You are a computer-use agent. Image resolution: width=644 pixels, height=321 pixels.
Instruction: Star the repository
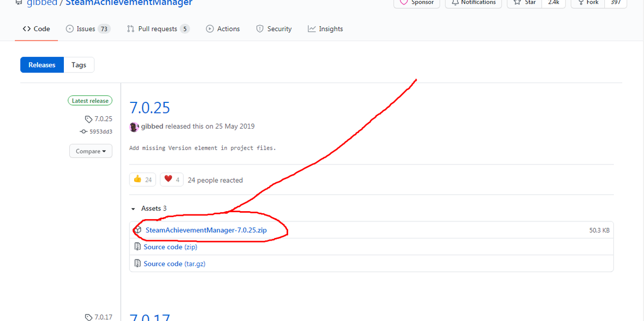[524, 3]
